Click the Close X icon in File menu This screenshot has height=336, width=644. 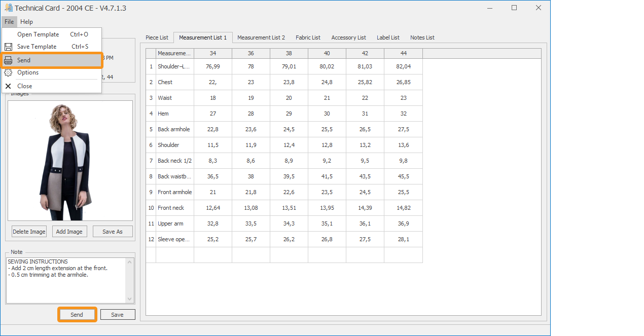(x=8, y=86)
